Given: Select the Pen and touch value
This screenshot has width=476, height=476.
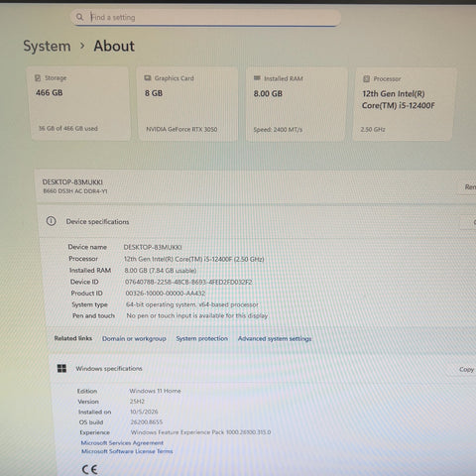Looking at the screenshot, I should point(197,315).
